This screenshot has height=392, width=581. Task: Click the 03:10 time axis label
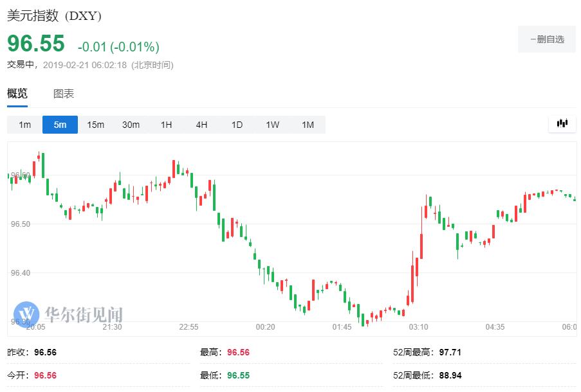pyautogui.click(x=418, y=327)
